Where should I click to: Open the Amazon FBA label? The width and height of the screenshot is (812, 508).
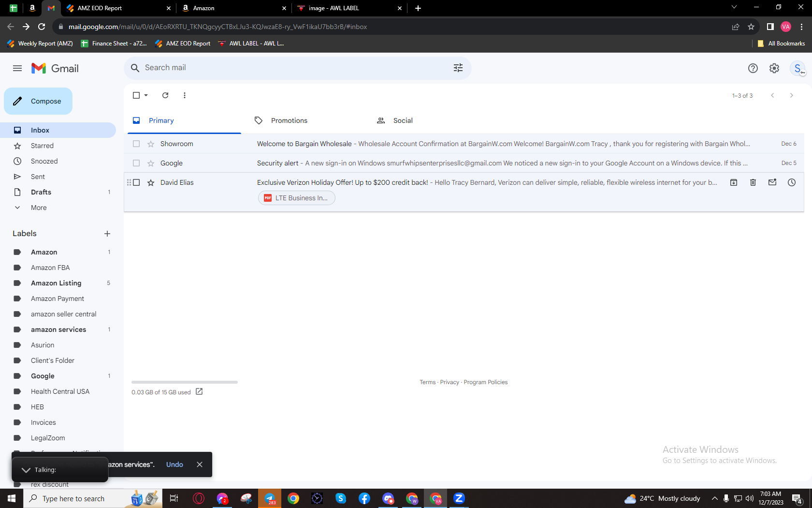[x=58, y=268]
